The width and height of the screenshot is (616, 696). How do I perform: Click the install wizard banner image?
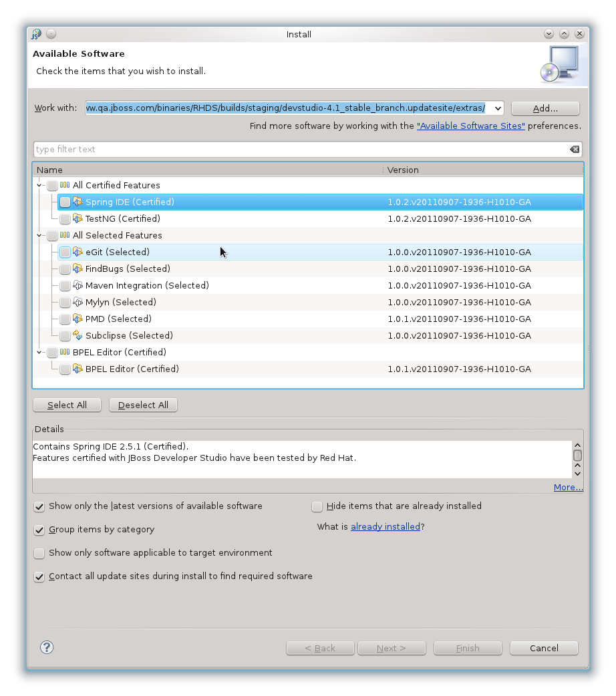(x=560, y=64)
